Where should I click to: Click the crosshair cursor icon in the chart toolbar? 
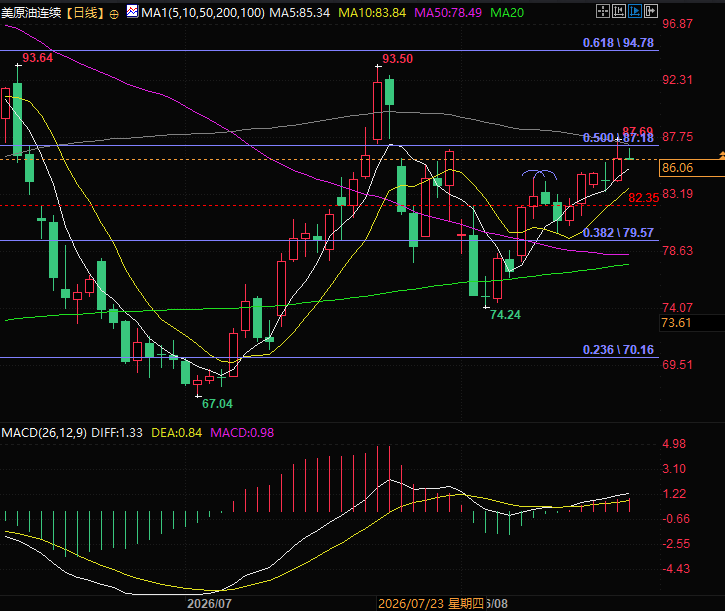pyautogui.click(x=602, y=11)
